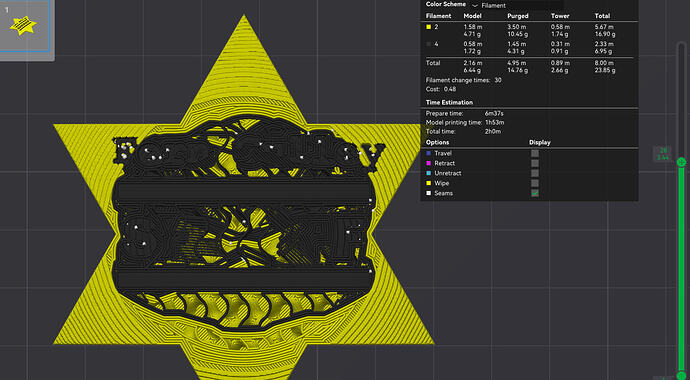Viewport: 690px width, 380px height.
Task: Click the Display column heading
Action: tap(540, 142)
